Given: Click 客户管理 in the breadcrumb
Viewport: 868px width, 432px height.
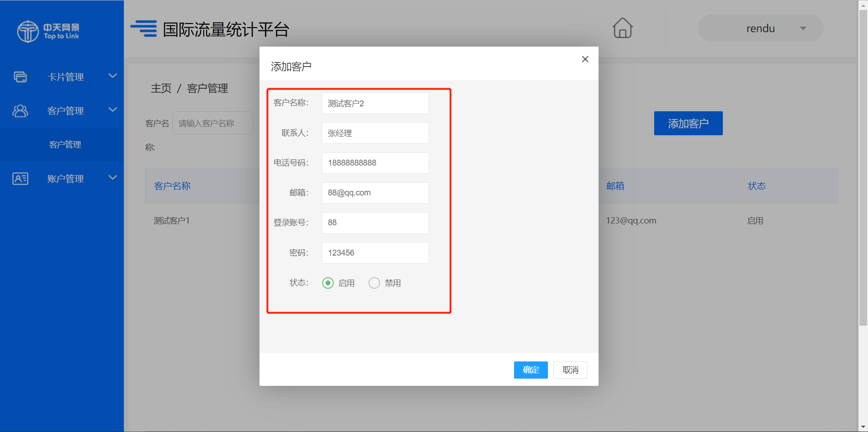Looking at the screenshot, I should (x=208, y=89).
